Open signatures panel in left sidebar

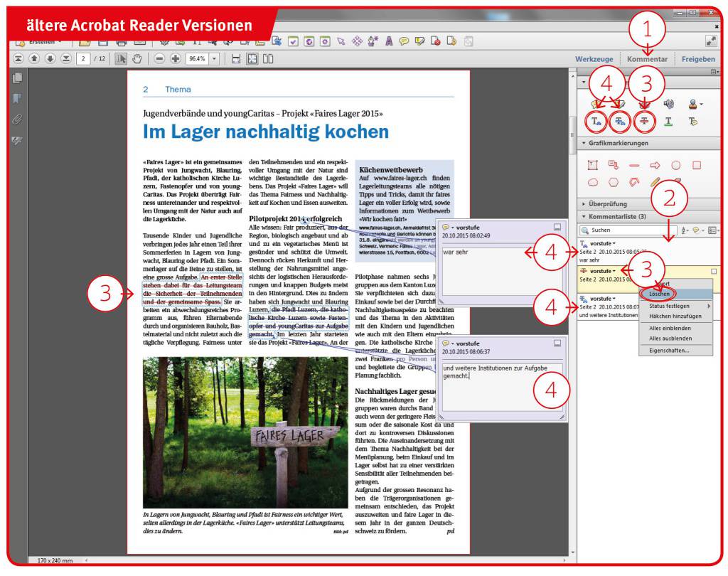[17, 140]
